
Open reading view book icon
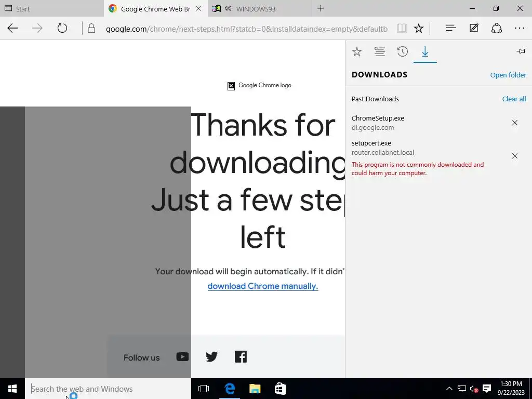pos(402,28)
